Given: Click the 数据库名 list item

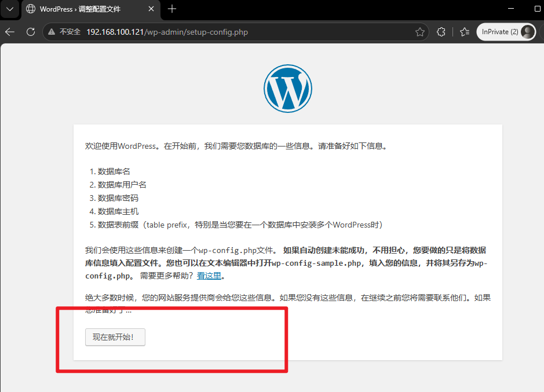Looking at the screenshot, I should coord(114,171).
